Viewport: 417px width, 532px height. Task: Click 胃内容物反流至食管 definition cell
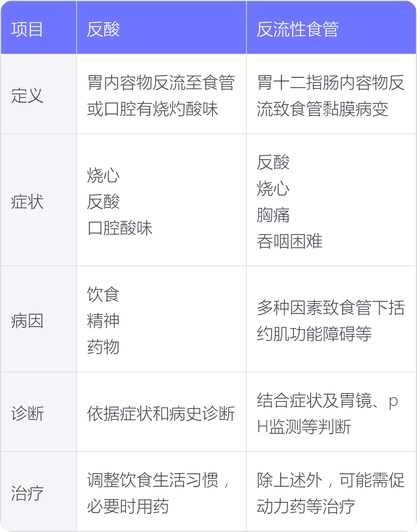pos(161,94)
